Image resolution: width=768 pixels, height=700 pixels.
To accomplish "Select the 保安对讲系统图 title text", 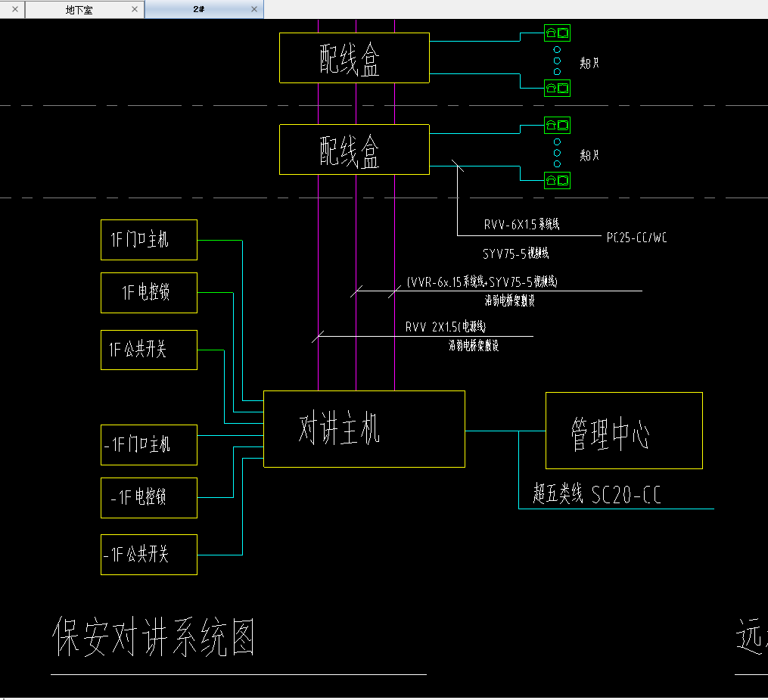I will click(x=154, y=636).
